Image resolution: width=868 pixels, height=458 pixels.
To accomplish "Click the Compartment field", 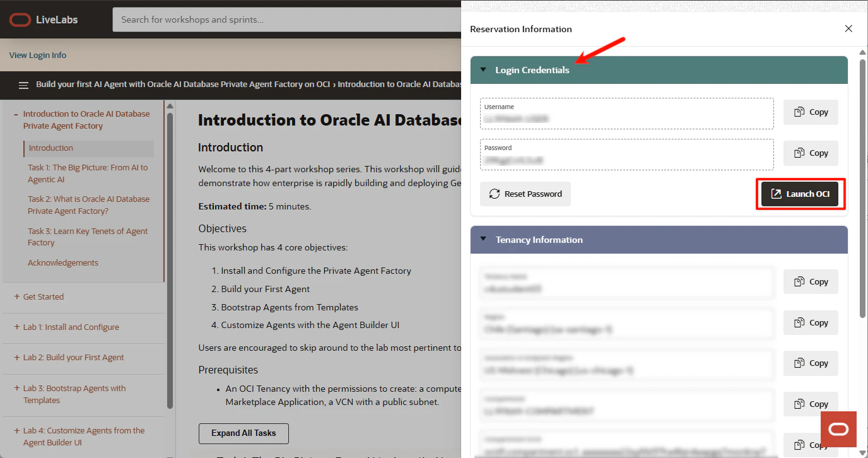I will (x=626, y=406).
